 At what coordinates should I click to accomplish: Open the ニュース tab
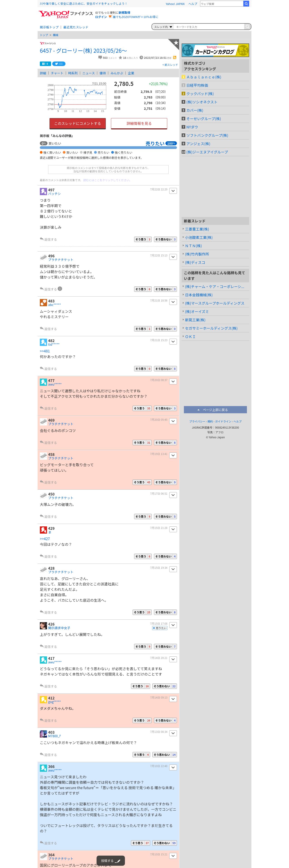coord(88,73)
